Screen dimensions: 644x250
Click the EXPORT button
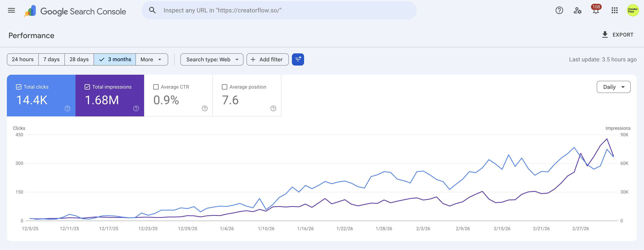[x=618, y=35]
